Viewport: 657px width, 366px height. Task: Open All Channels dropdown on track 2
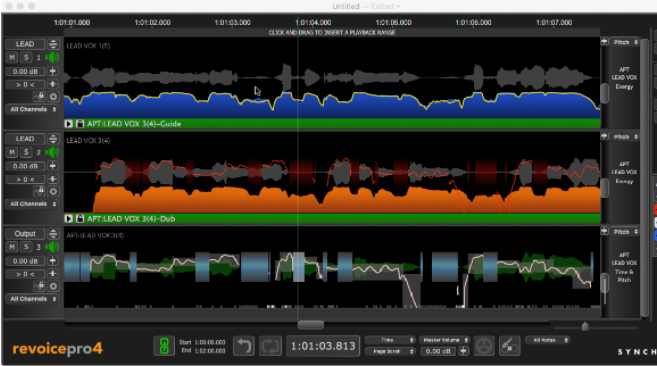[32, 204]
